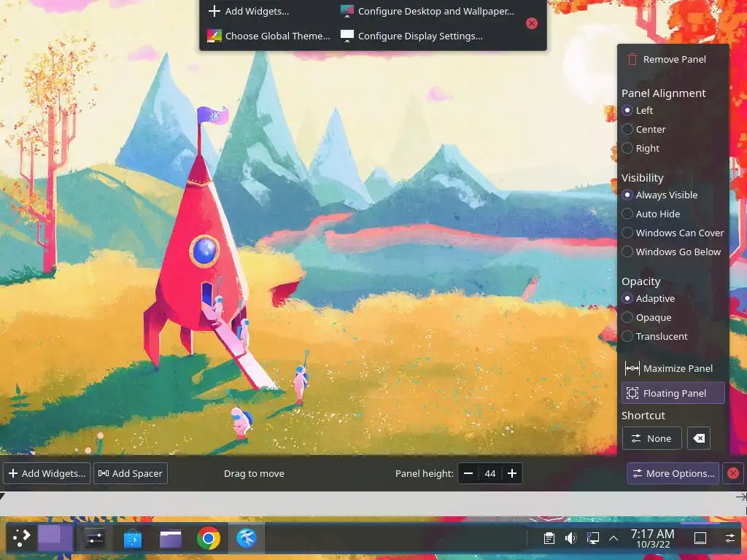Open System Settings from the taskbar

click(94, 538)
